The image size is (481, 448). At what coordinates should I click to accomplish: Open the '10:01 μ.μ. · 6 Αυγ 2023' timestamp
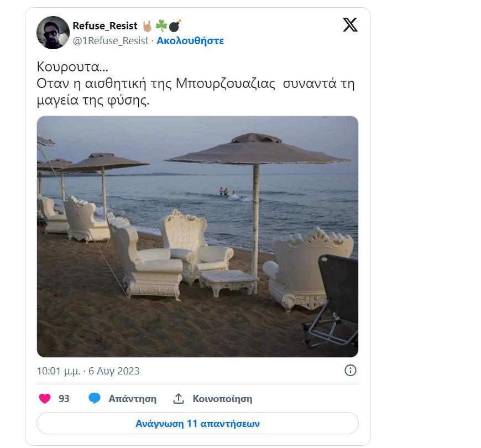[88, 371]
